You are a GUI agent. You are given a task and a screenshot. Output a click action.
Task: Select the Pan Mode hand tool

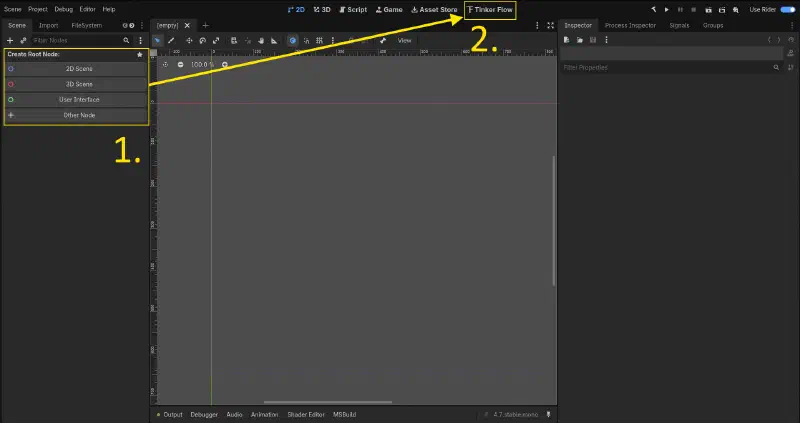pyautogui.click(x=261, y=40)
